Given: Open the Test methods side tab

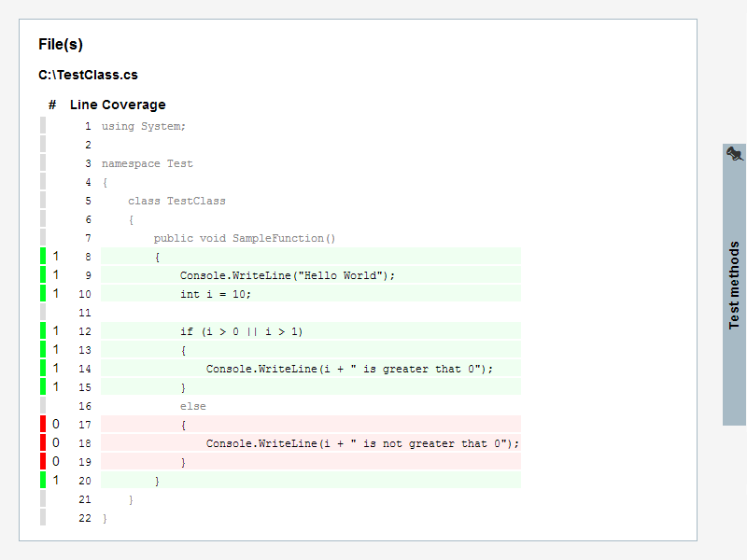Looking at the screenshot, I should (x=734, y=285).
